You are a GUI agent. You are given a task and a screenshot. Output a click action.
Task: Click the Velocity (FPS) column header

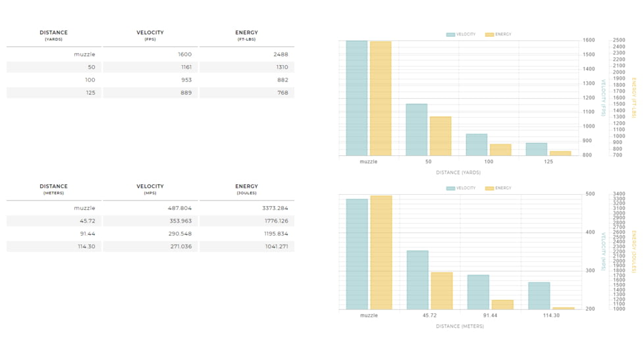tap(150, 36)
